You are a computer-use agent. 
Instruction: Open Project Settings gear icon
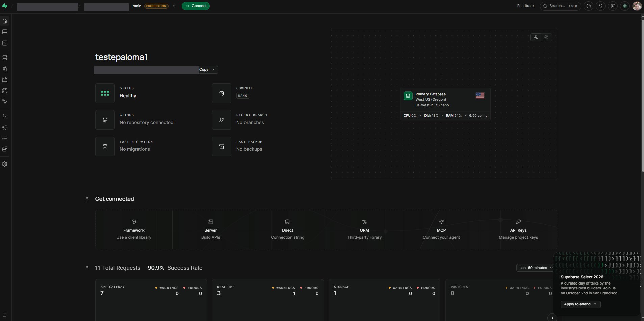[5, 164]
